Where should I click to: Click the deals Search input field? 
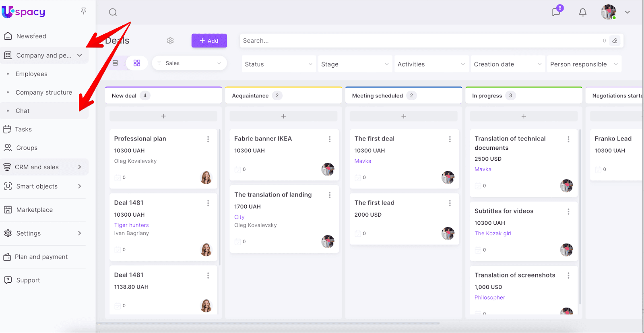pyautogui.click(x=419, y=41)
